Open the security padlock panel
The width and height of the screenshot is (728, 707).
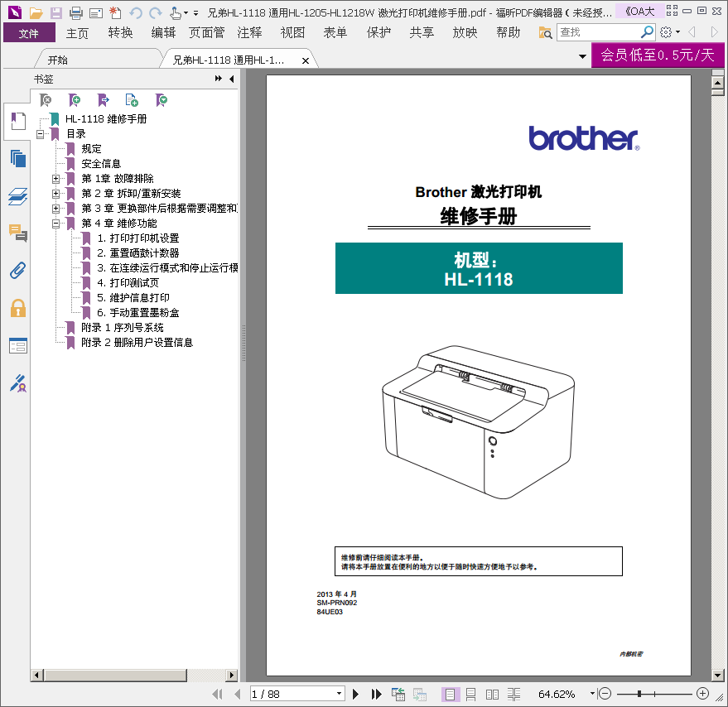click(x=18, y=308)
